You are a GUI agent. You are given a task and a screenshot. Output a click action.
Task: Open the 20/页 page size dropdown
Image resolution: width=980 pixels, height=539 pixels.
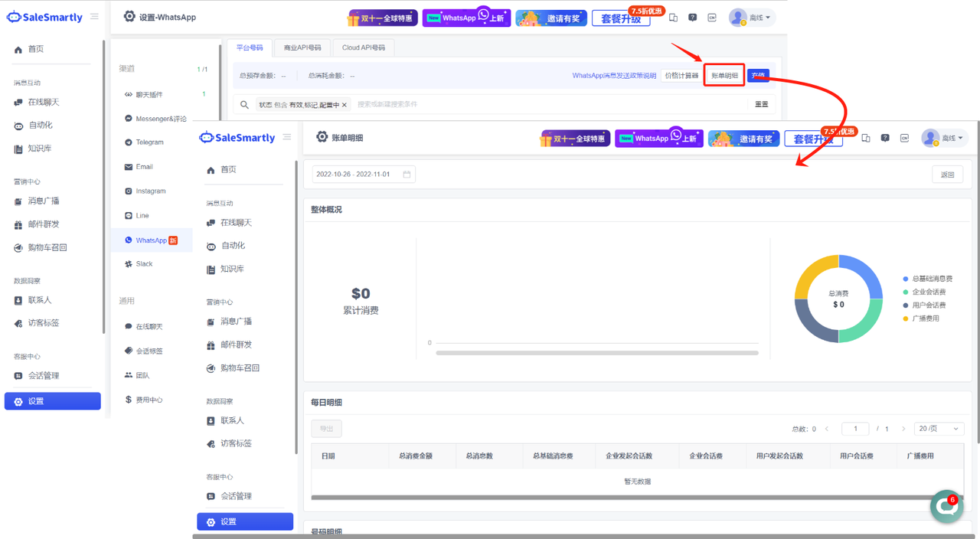pyautogui.click(x=939, y=429)
